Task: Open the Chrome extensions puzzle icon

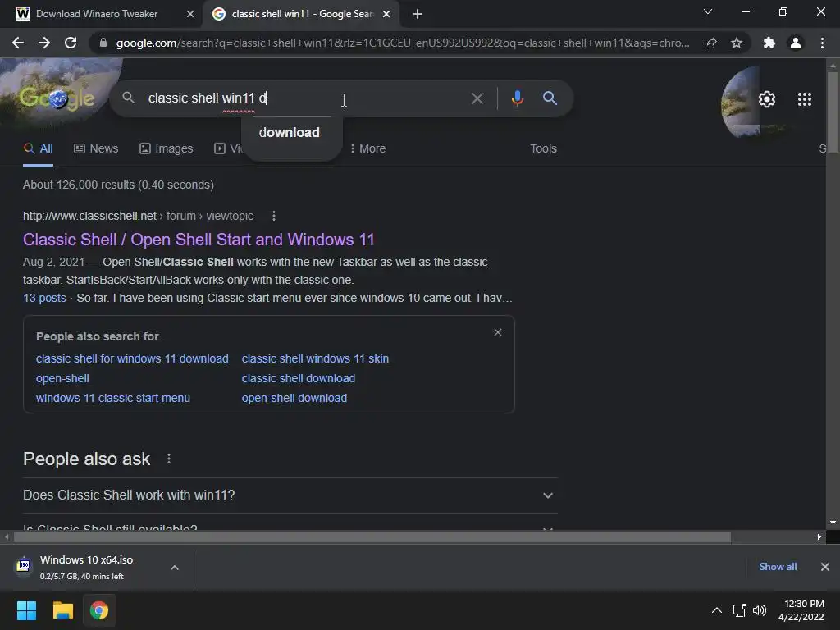Action: (x=769, y=43)
